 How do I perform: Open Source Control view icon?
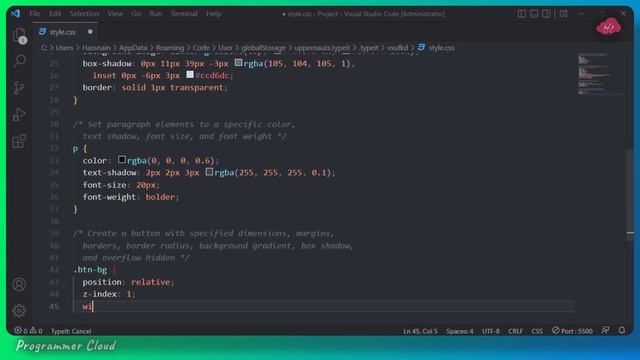19,88
